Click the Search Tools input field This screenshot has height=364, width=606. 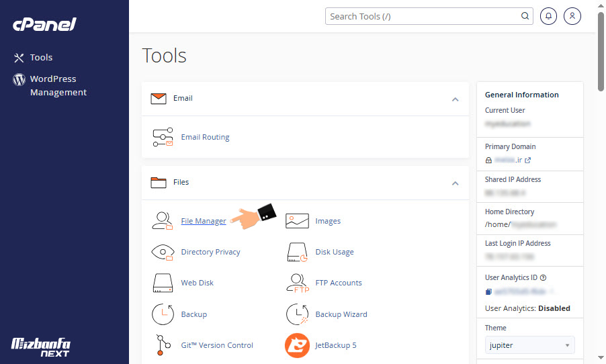click(423, 16)
